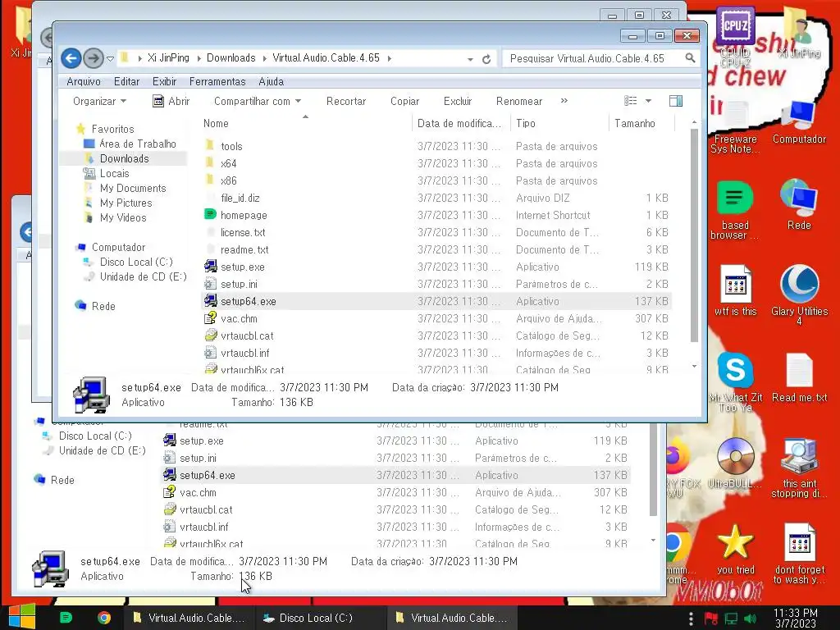This screenshot has height=630, width=840.
Task: Select Disco Local (C:) in front window sidebar
Action: 136,262
